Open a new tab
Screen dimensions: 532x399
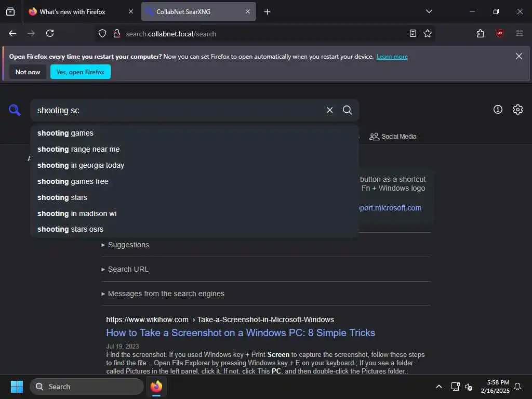tap(267, 12)
